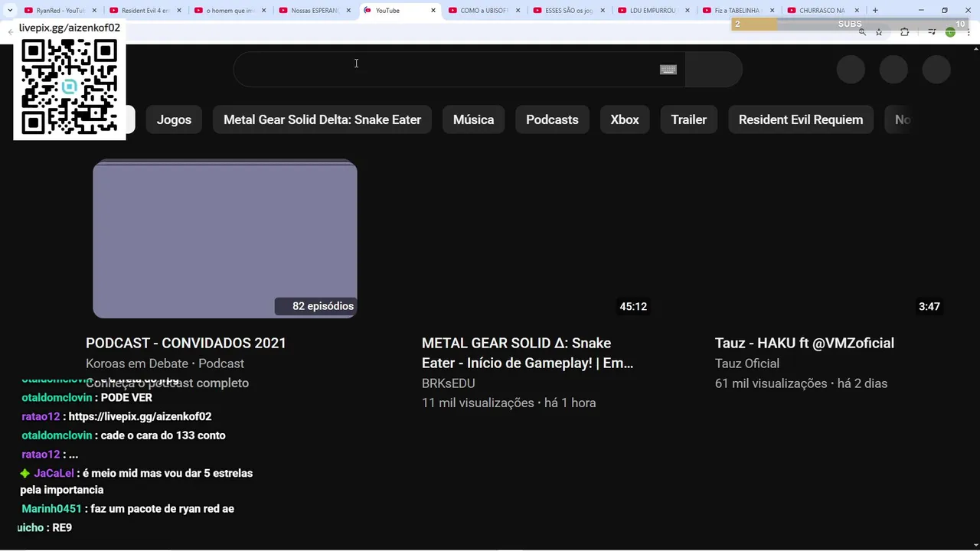Screen dimensions: 980x551
Task: Select the COMO a UBISOFT tab
Action: [x=484, y=11]
